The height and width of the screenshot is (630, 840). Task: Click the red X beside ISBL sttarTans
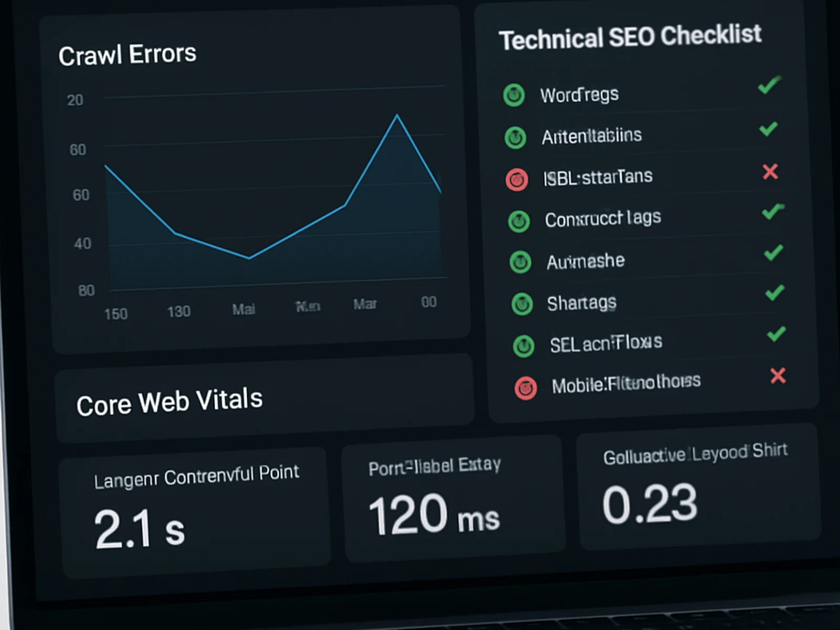tap(770, 172)
